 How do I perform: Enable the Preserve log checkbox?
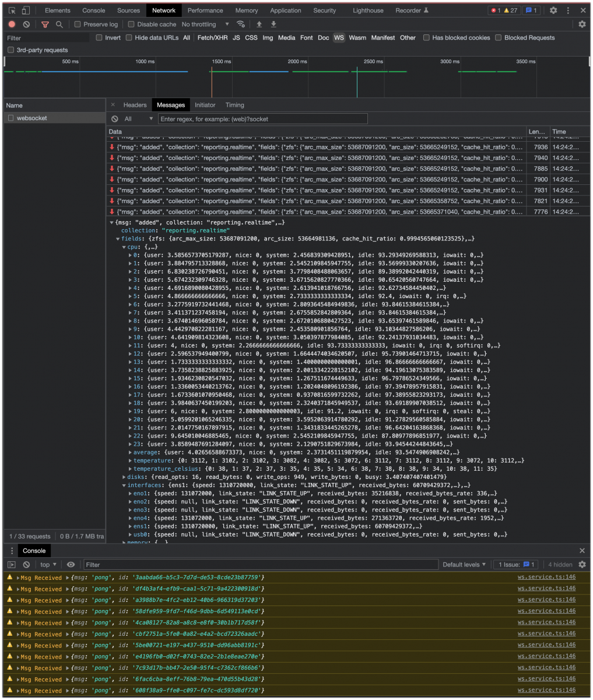coord(78,24)
